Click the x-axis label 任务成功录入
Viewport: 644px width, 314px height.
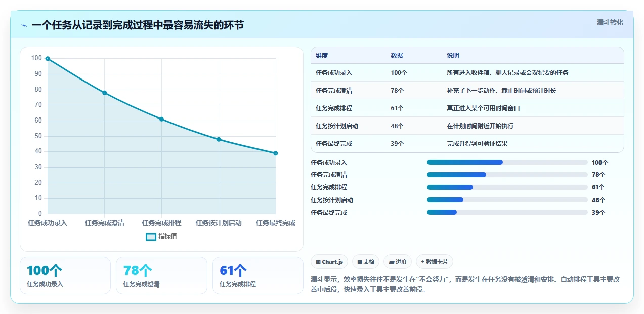pos(48,223)
